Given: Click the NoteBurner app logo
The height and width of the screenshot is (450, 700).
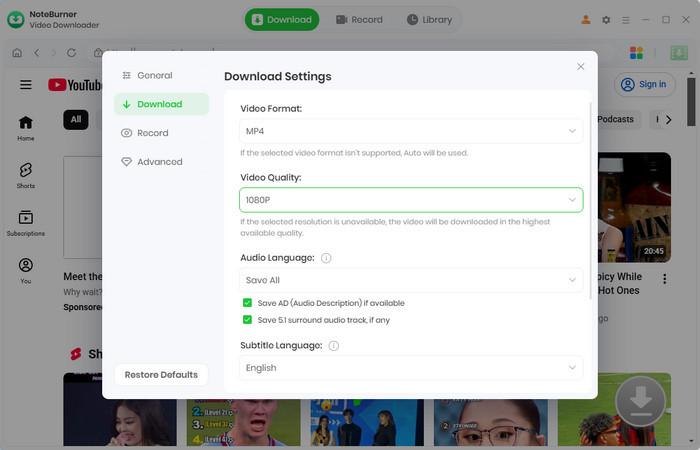Looking at the screenshot, I should click(16, 20).
